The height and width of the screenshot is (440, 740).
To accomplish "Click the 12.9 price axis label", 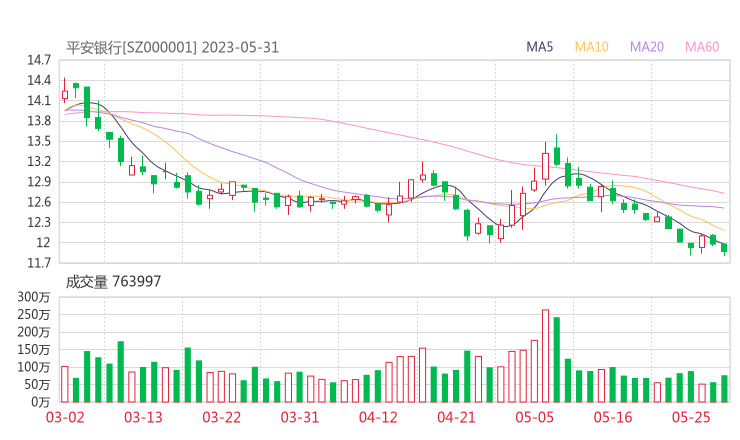I will (x=39, y=182).
